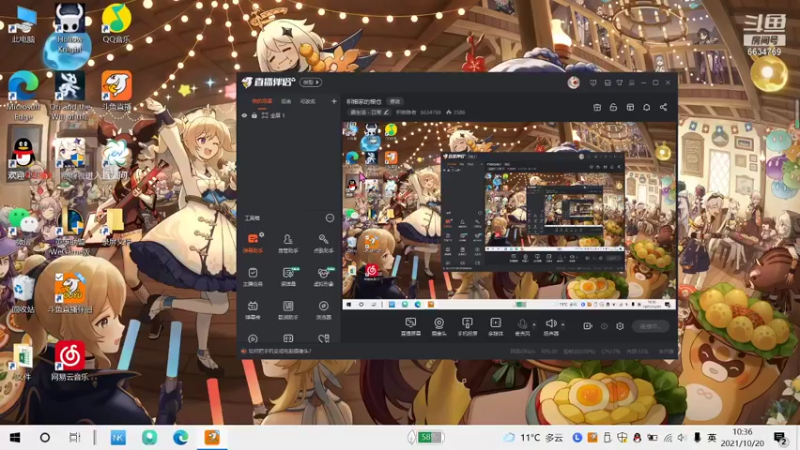Click the heat value 2586 in the info bar
800x450 pixels.
(456, 112)
